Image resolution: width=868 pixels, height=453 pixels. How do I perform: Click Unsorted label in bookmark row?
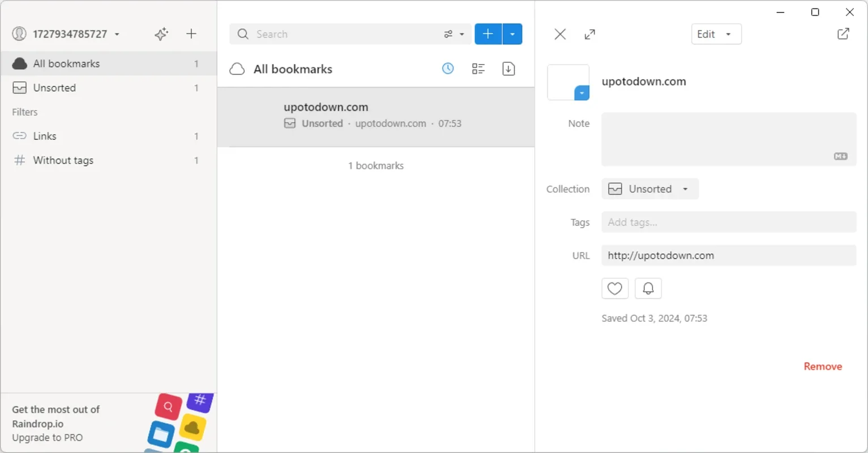point(322,123)
